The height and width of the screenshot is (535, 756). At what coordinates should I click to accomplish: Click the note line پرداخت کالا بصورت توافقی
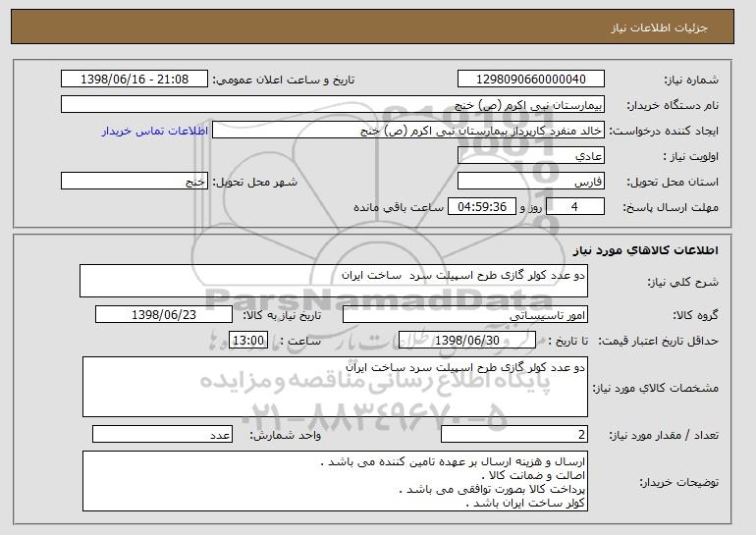pyautogui.click(x=493, y=489)
